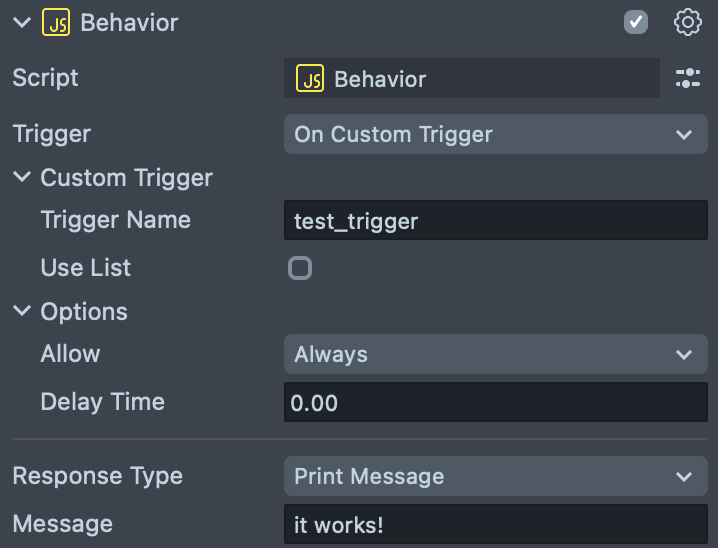Collapse the Behavior component chevron
The image size is (718, 548).
[22, 23]
